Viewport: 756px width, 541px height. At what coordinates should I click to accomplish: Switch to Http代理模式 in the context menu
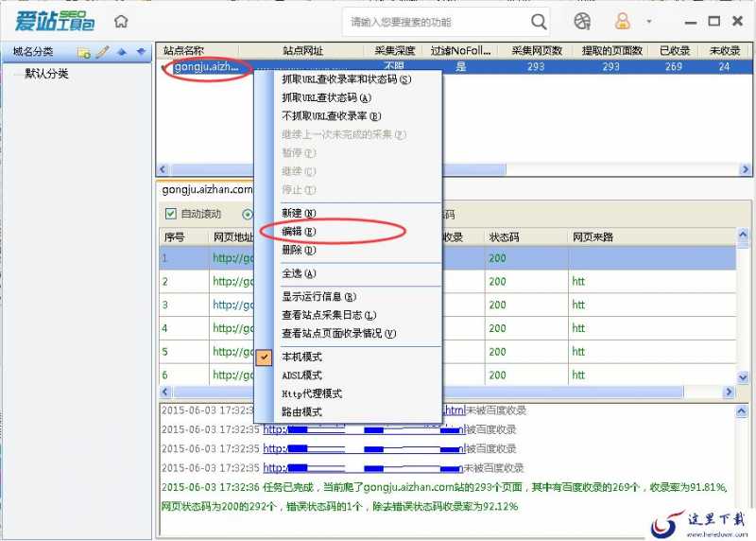point(348,393)
